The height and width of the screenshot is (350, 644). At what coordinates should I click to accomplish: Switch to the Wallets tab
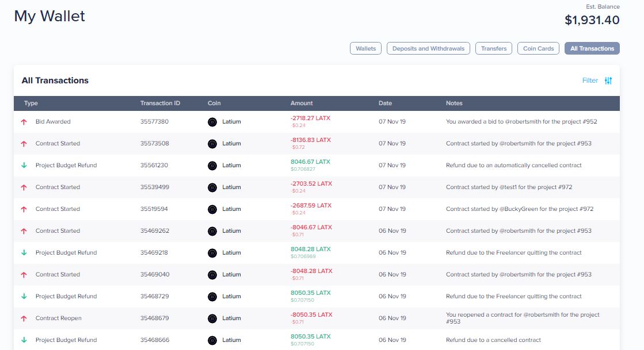[x=365, y=48]
